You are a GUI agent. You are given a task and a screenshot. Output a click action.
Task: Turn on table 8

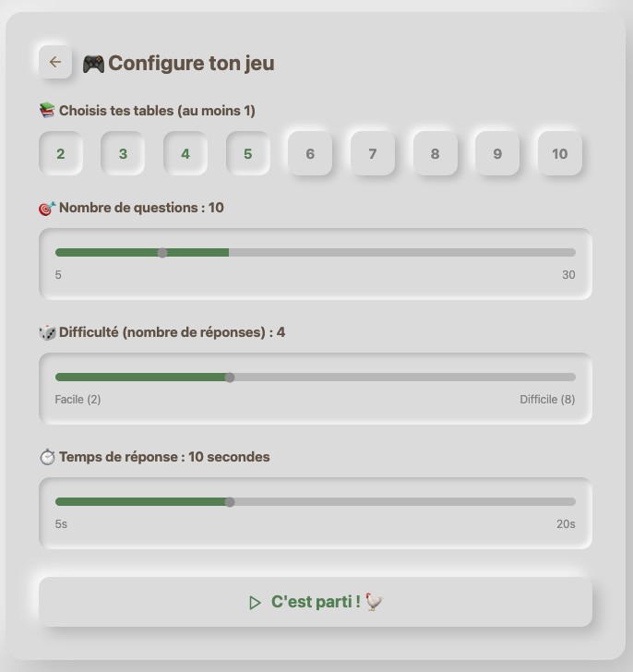[x=435, y=154]
